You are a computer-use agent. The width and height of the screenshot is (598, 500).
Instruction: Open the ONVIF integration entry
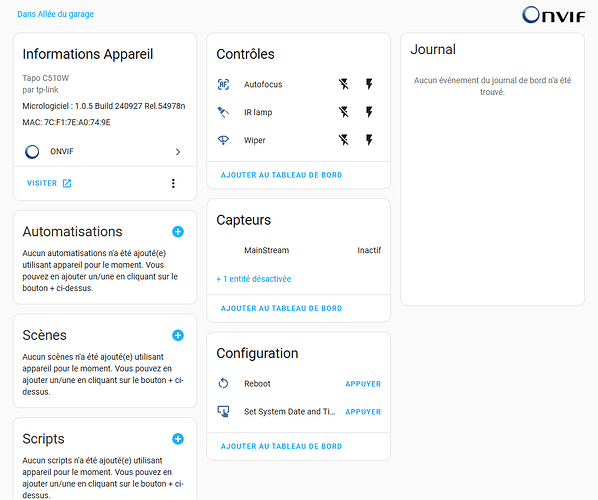point(105,152)
